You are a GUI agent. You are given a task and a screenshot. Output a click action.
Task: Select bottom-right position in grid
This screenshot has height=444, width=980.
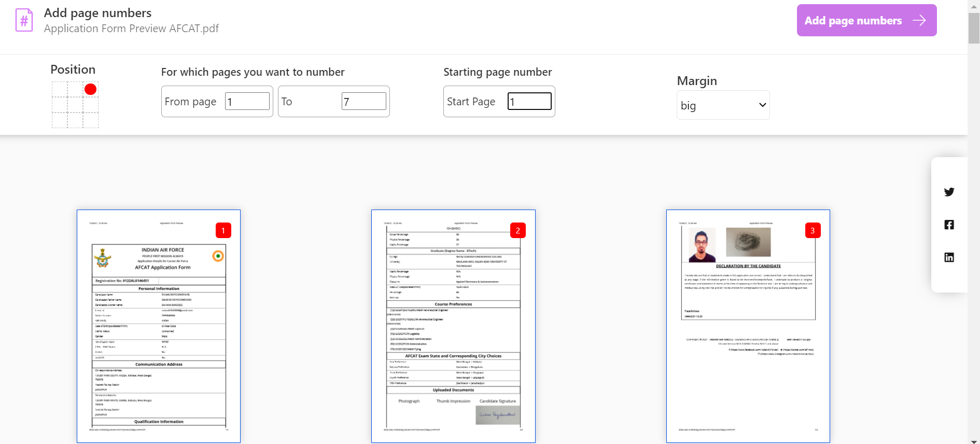(x=91, y=120)
